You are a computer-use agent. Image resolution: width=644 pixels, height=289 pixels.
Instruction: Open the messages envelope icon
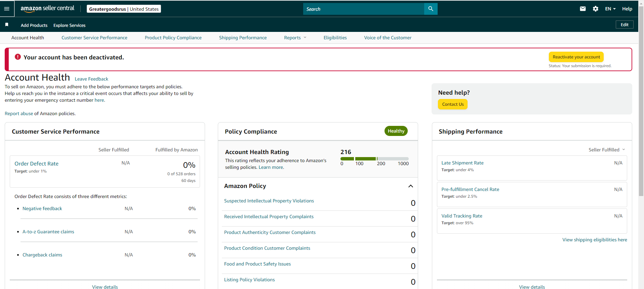pyautogui.click(x=583, y=9)
